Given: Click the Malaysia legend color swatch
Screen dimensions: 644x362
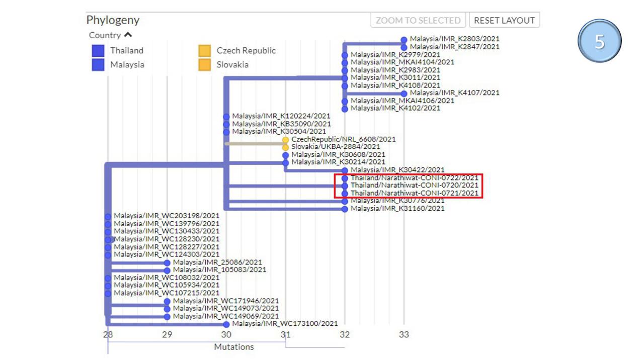Looking at the screenshot, I should pyautogui.click(x=98, y=65).
